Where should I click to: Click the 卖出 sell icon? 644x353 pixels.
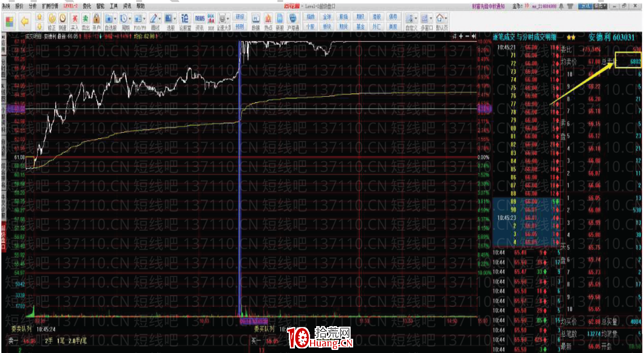tap(86, 17)
